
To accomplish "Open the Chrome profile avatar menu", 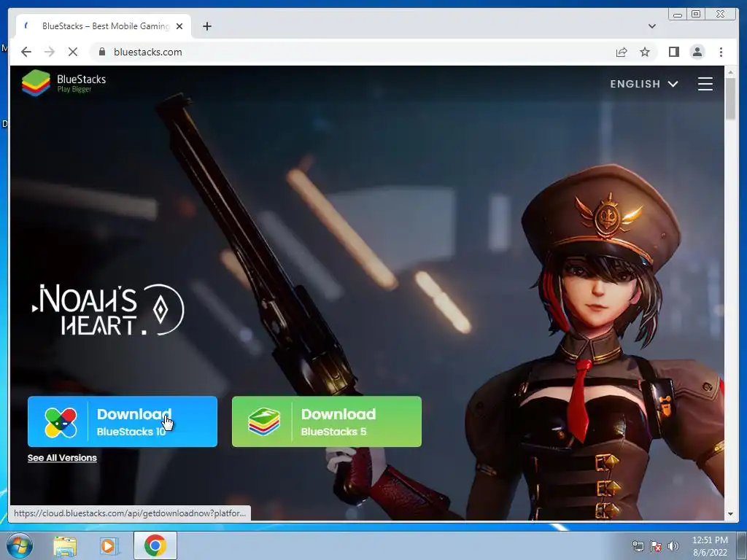I will click(x=697, y=52).
